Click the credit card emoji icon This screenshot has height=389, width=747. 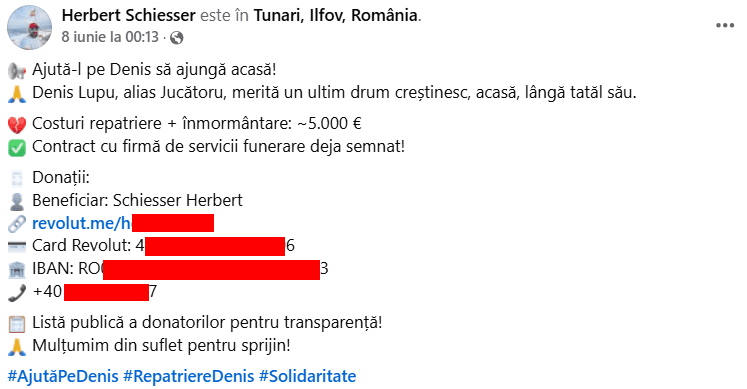pos(17,247)
